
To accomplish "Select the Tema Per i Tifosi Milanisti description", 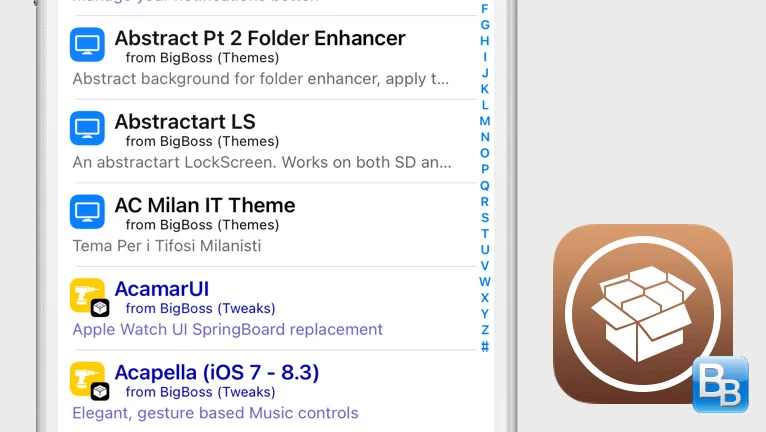I will click(167, 245).
